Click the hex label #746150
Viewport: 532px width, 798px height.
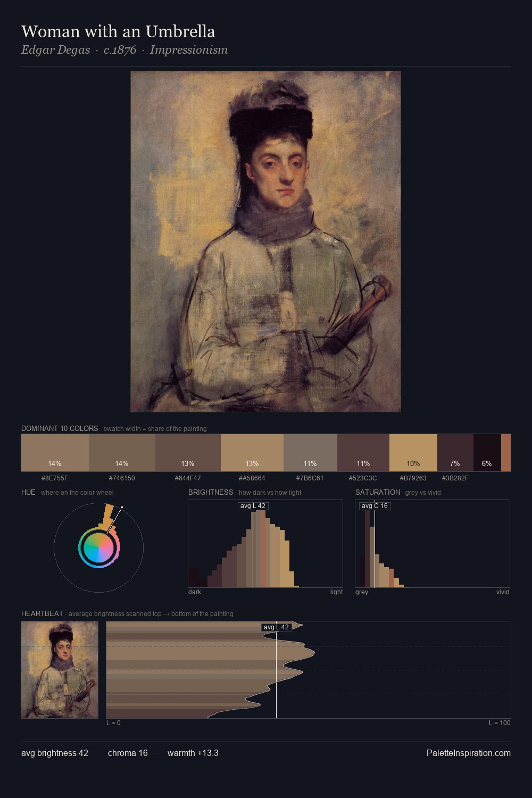click(122, 478)
